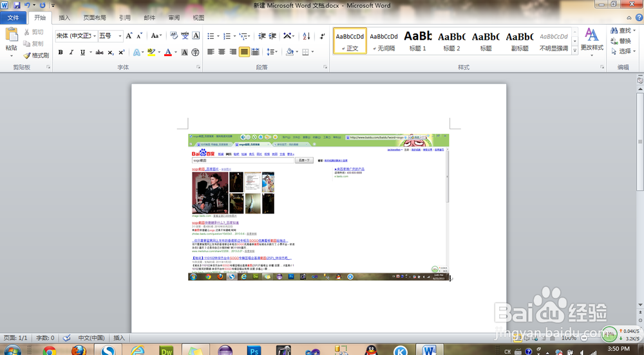Click the Clear Formatting eraser icon
Screen dimensions: 644x355
coord(174,36)
